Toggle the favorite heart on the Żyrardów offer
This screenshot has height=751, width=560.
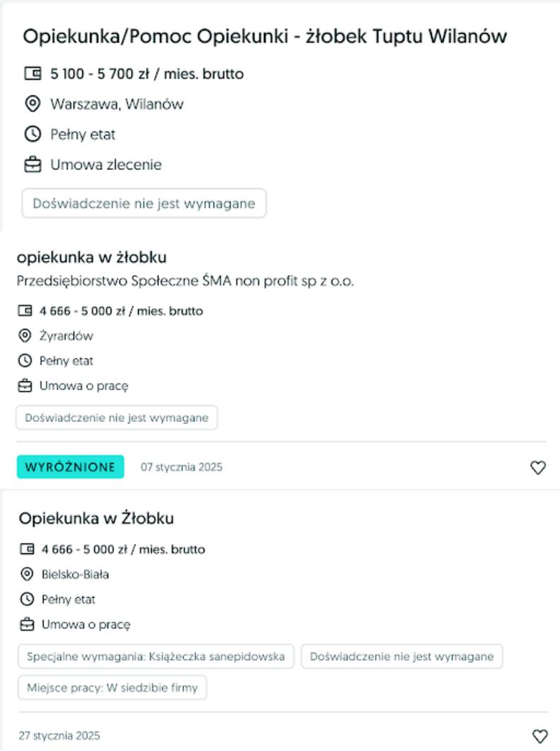point(538,467)
